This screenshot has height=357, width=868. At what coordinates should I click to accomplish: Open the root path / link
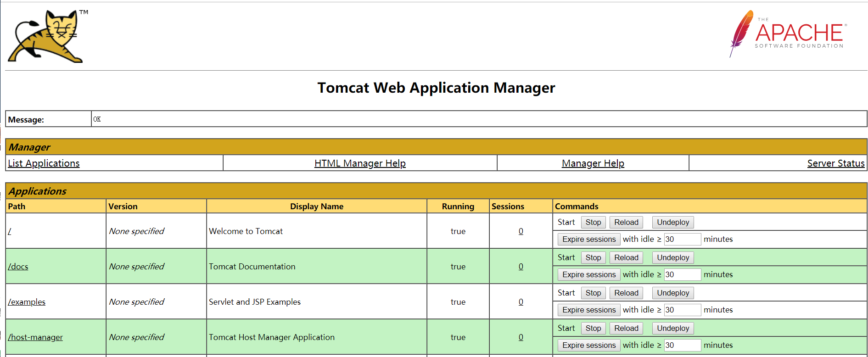click(10, 231)
